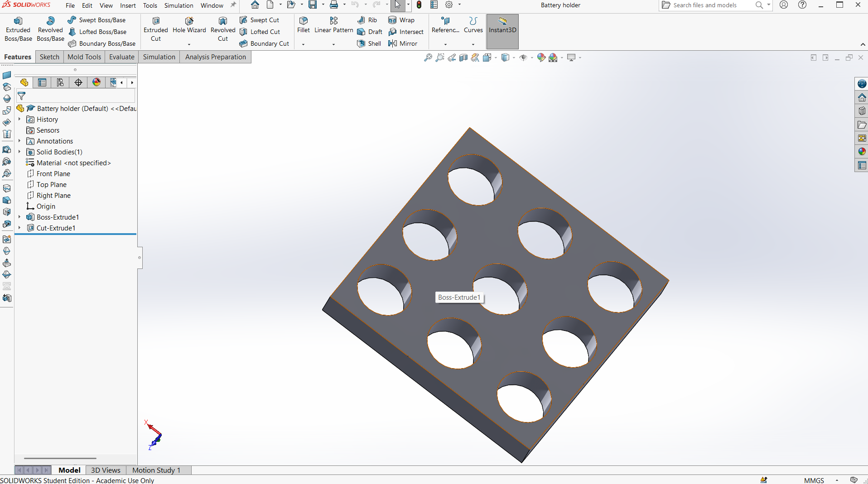The height and width of the screenshot is (484, 868).
Task: Choose Lofted Boss/Base tool
Action: [x=97, y=32]
